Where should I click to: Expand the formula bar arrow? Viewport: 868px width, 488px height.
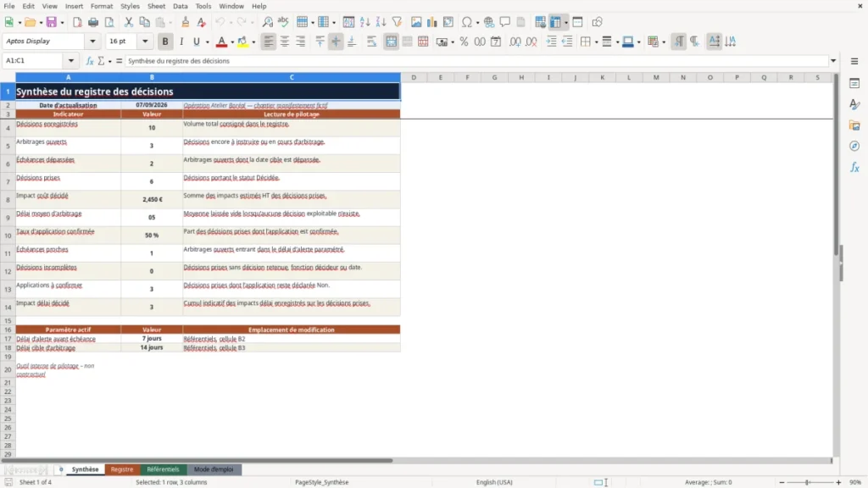[833, 61]
